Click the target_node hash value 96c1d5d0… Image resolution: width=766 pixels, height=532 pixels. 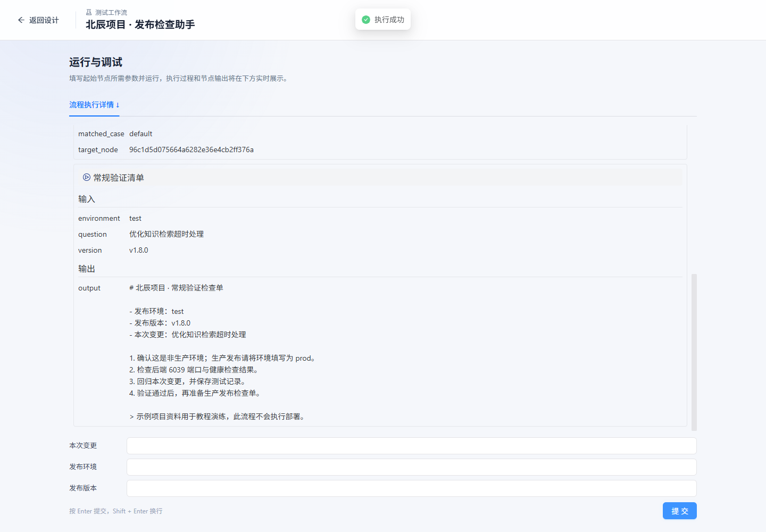191,149
